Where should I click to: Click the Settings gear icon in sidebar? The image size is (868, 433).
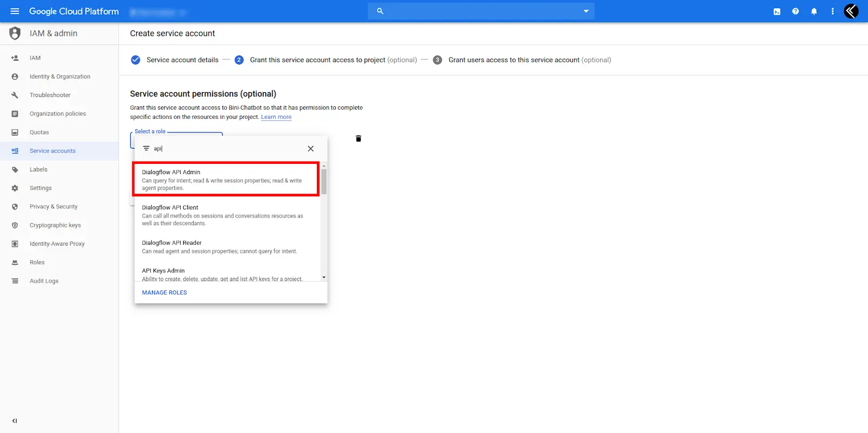tap(15, 188)
